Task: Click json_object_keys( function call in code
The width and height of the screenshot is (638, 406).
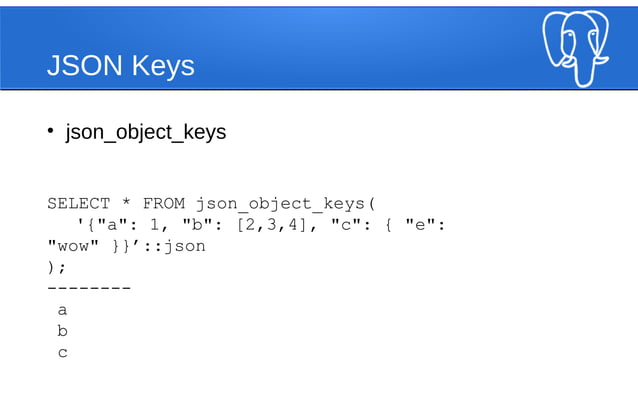Action: pyautogui.click(x=285, y=204)
